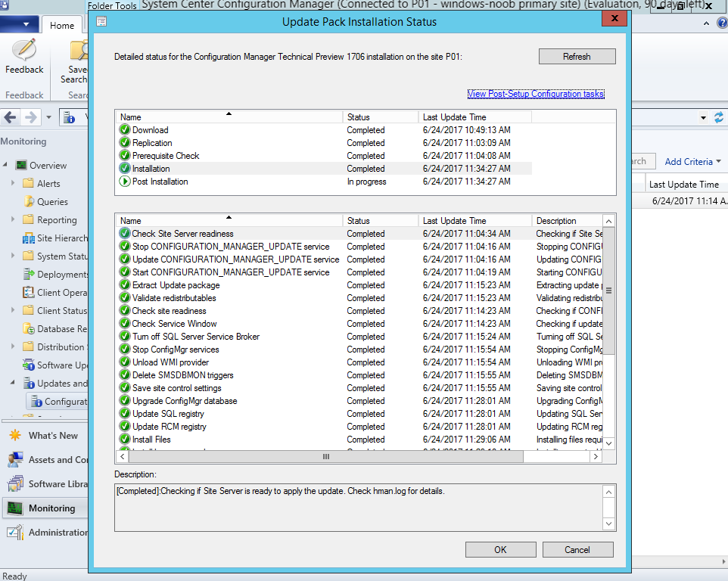Screen dimensions: 728x581
Task: Collapse the Overview tree node
Action: click(5, 165)
